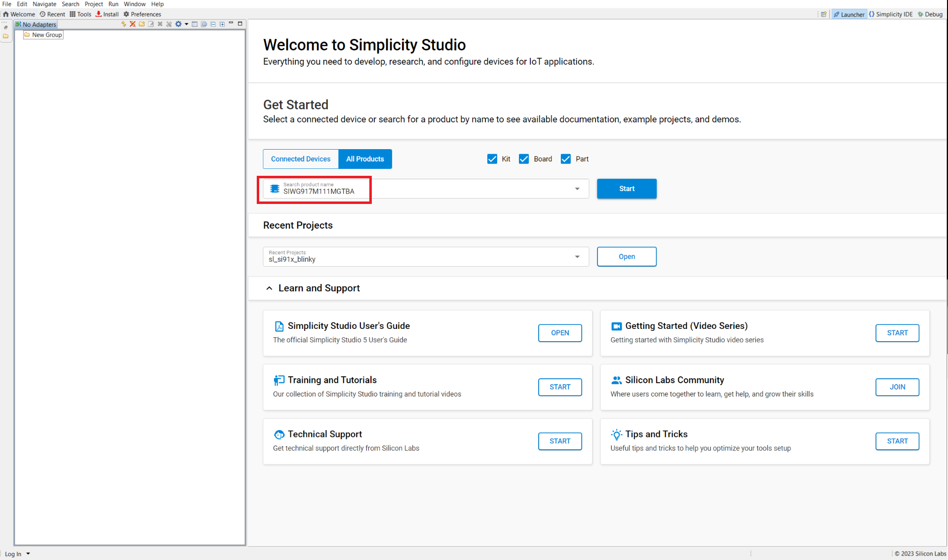Click the Open recent project button
This screenshot has height=560, width=948.
point(627,257)
